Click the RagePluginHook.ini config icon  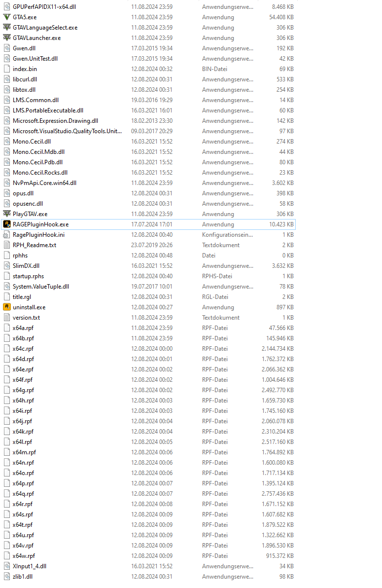[7, 235]
